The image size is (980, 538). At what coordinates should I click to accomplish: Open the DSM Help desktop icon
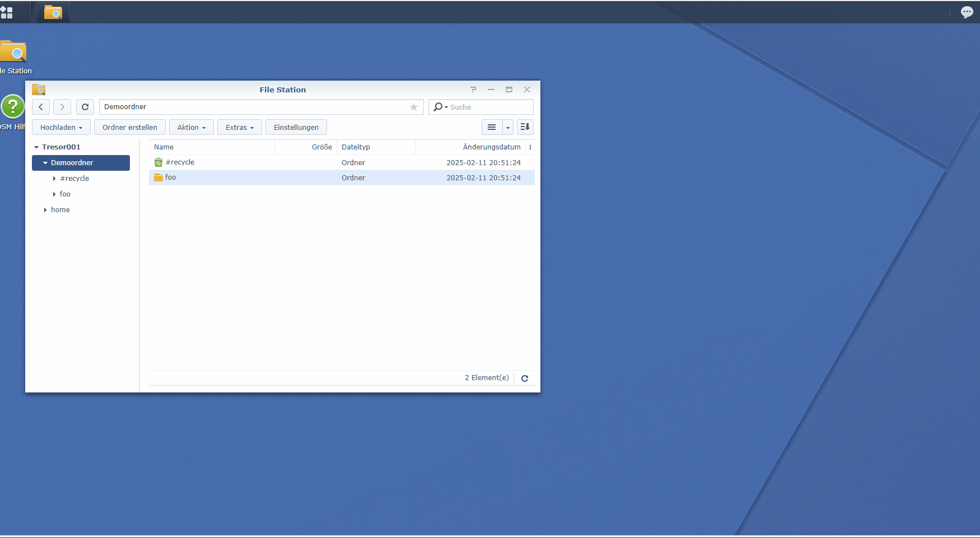tap(13, 106)
